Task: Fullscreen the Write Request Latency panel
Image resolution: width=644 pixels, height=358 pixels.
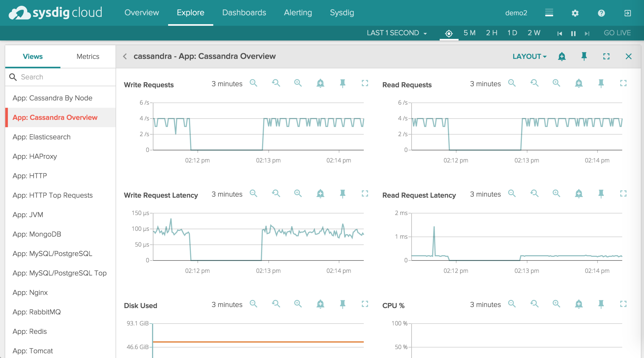Action: (x=365, y=193)
